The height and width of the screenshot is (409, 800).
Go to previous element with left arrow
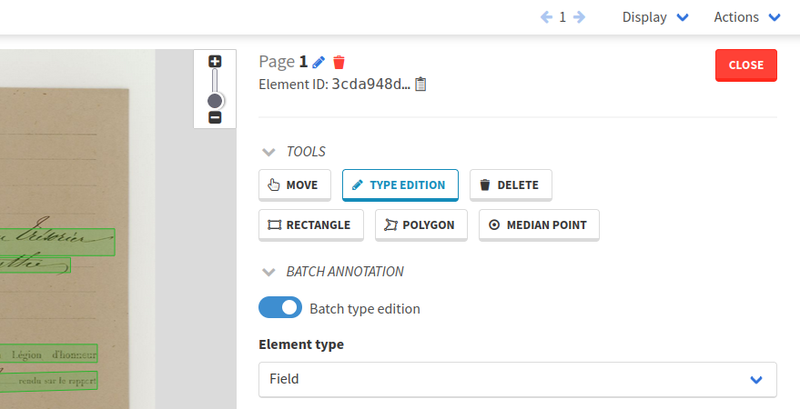pyautogui.click(x=546, y=17)
